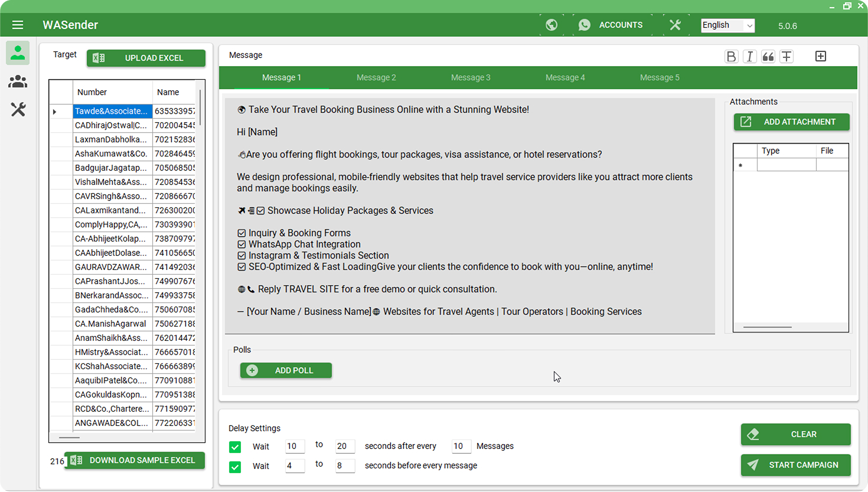
Task: Click the CLEAR button
Action: coord(795,434)
